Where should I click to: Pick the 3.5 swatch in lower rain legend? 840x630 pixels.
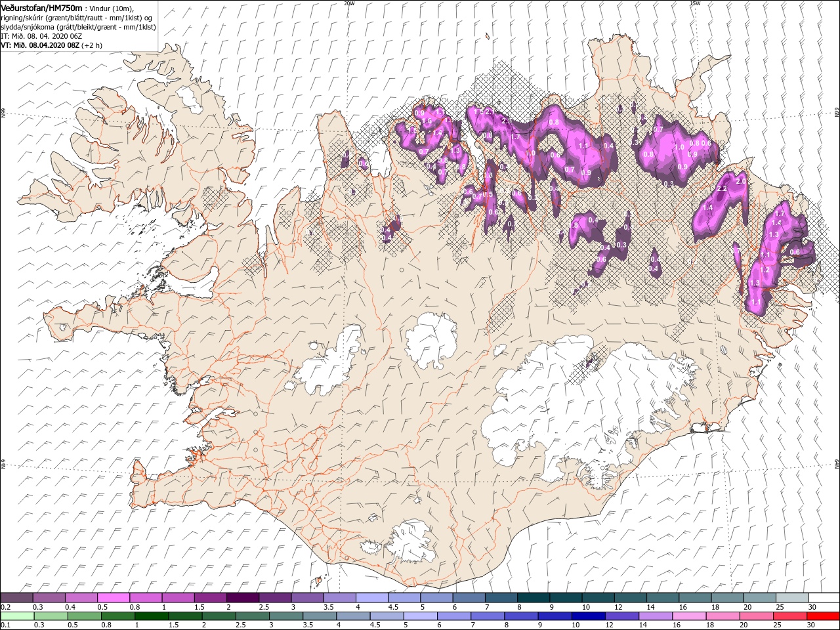(319, 616)
